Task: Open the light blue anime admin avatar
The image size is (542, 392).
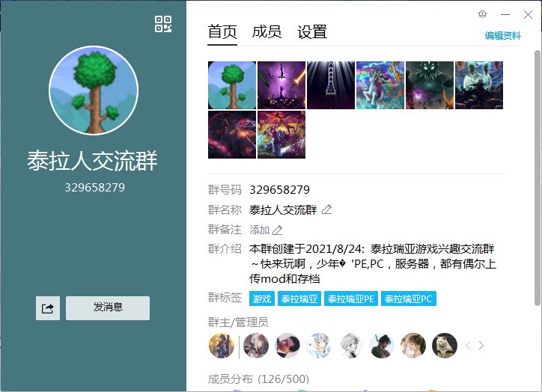Action: 319,346
